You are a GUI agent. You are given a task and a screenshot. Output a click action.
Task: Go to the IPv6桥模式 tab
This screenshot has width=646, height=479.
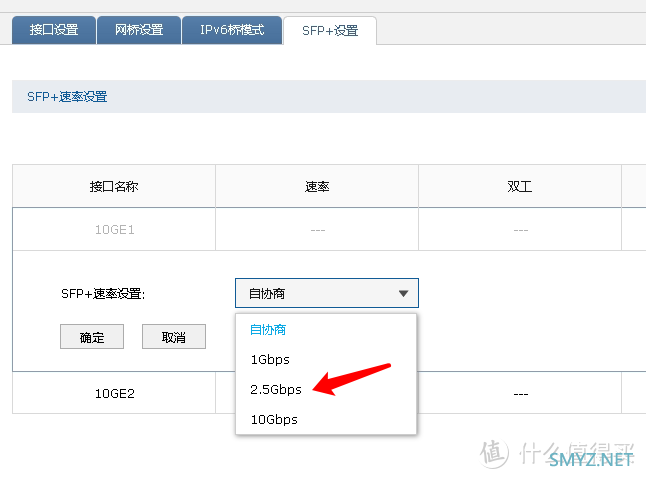(232, 30)
